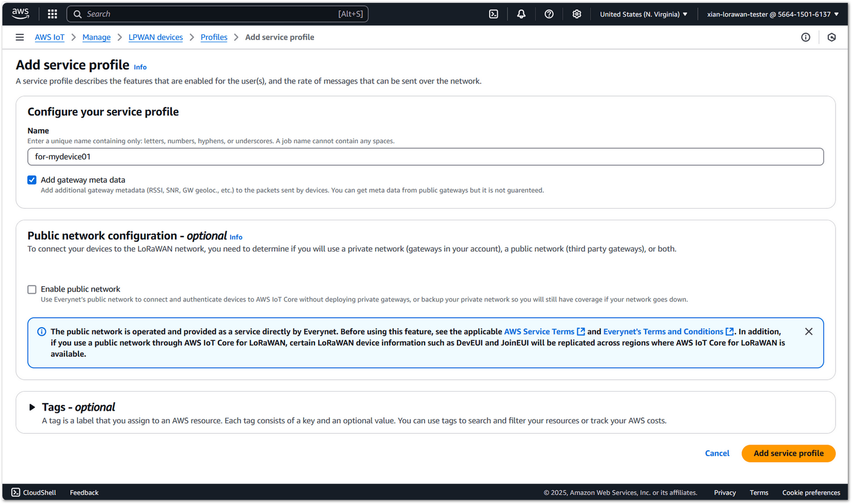The width and height of the screenshot is (852, 504).
Task: Open the xian-lorawan-tester account dropdown
Action: 773,14
